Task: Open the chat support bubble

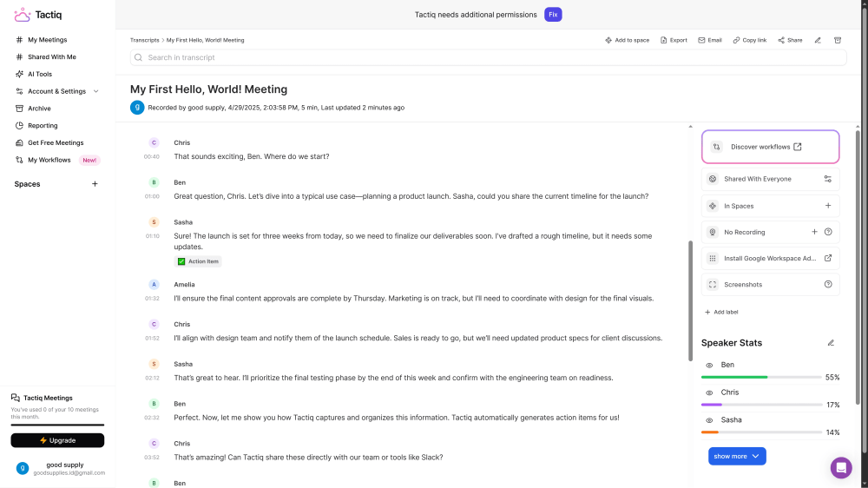Action: click(841, 468)
